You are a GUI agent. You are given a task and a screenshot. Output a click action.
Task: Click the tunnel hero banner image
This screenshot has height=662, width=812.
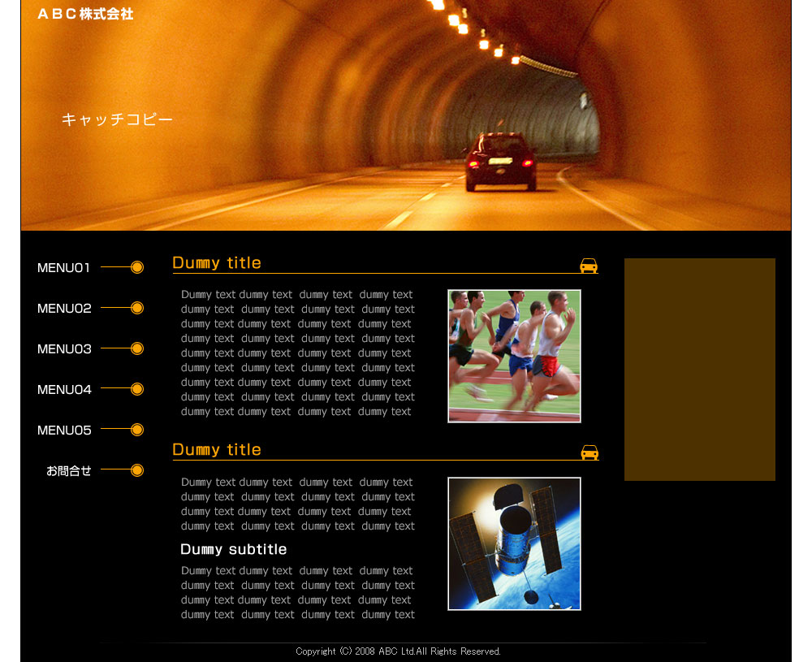point(406,115)
